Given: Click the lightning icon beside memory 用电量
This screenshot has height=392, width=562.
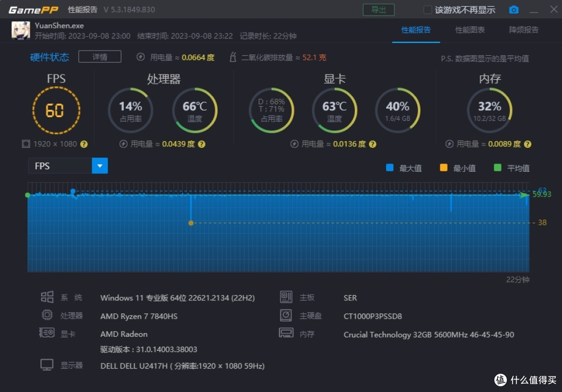Looking at the screenshot, I should click(450, 144).
